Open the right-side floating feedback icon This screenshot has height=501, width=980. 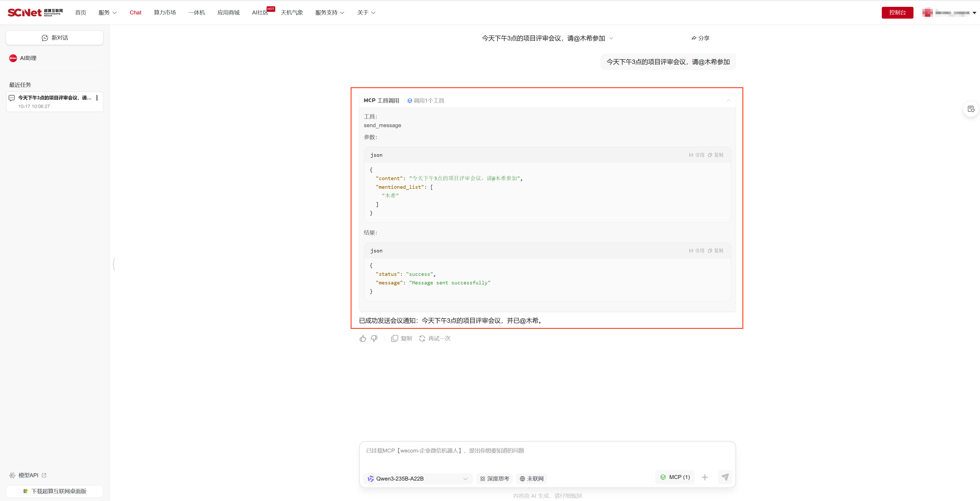pos(971,109)
